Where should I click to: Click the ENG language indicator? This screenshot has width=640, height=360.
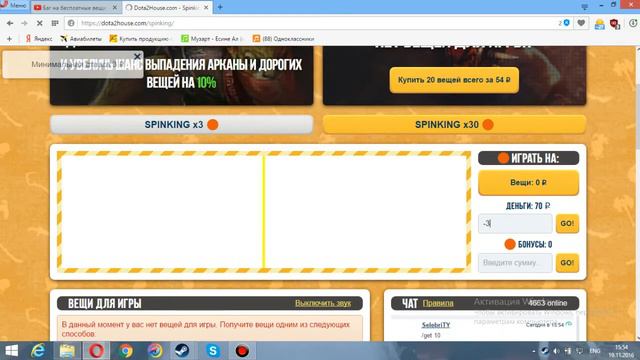click(595, 351)
